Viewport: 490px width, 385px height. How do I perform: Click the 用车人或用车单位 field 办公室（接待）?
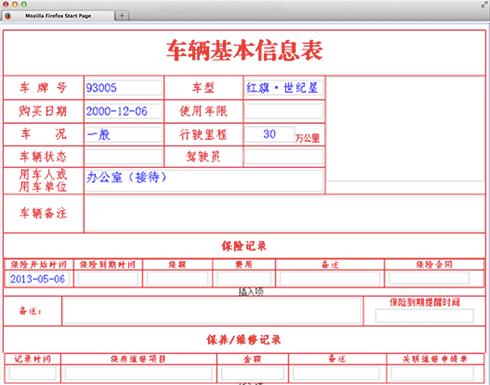pos(204,181)
